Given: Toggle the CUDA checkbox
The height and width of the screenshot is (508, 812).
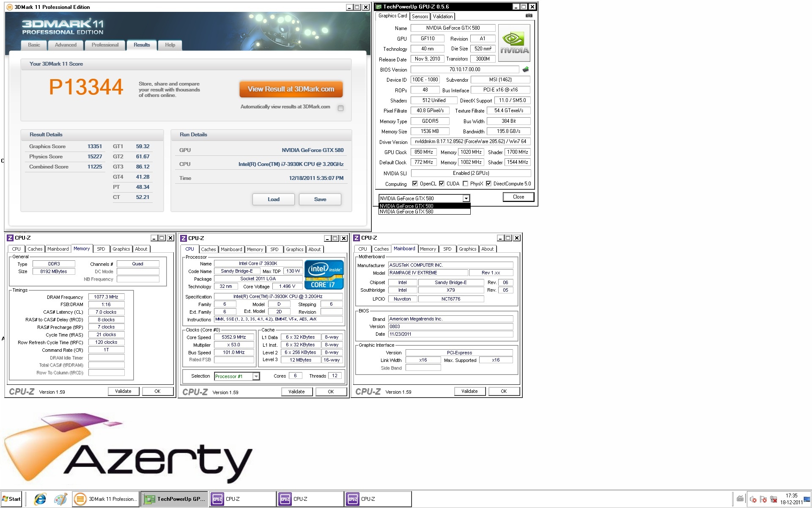Looking at the screenshot, I should pyautogui.click(x=442, y=184).
